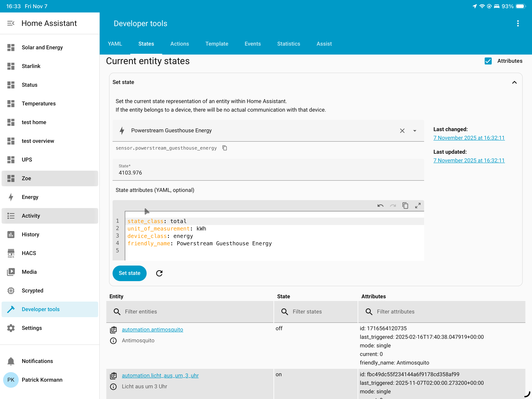Click the refresh icon next to Set state

(x=159, y=273)
